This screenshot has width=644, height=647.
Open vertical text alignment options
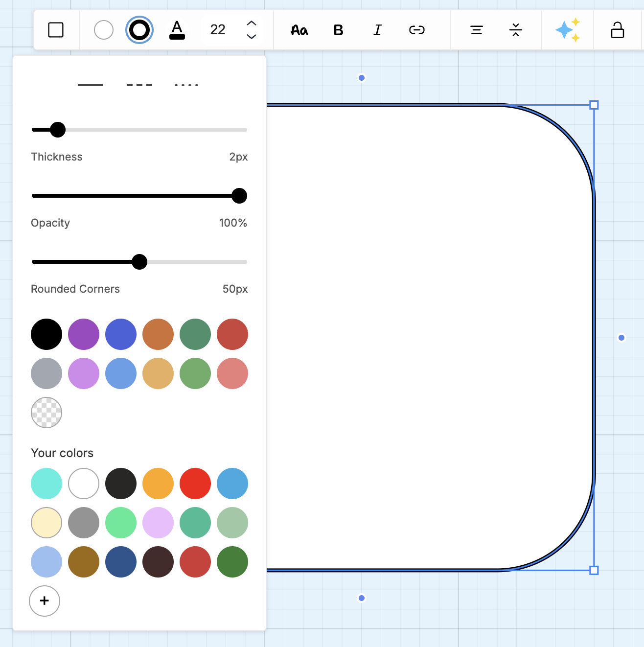[x=516, y=30]
